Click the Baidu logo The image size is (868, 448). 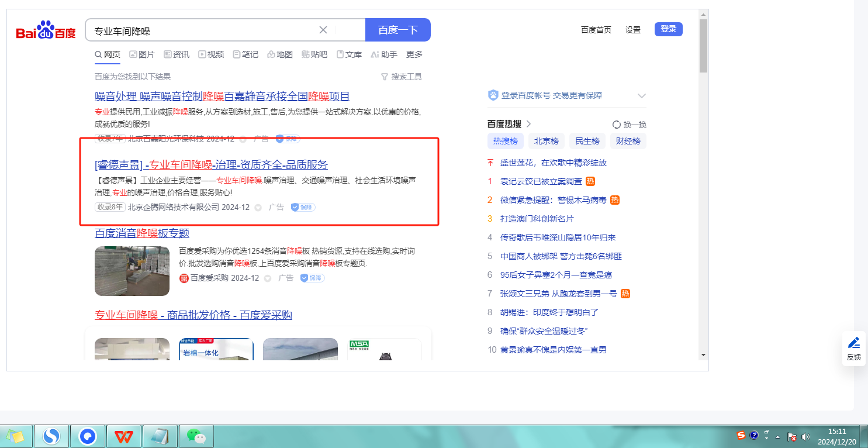pos(46,30)
